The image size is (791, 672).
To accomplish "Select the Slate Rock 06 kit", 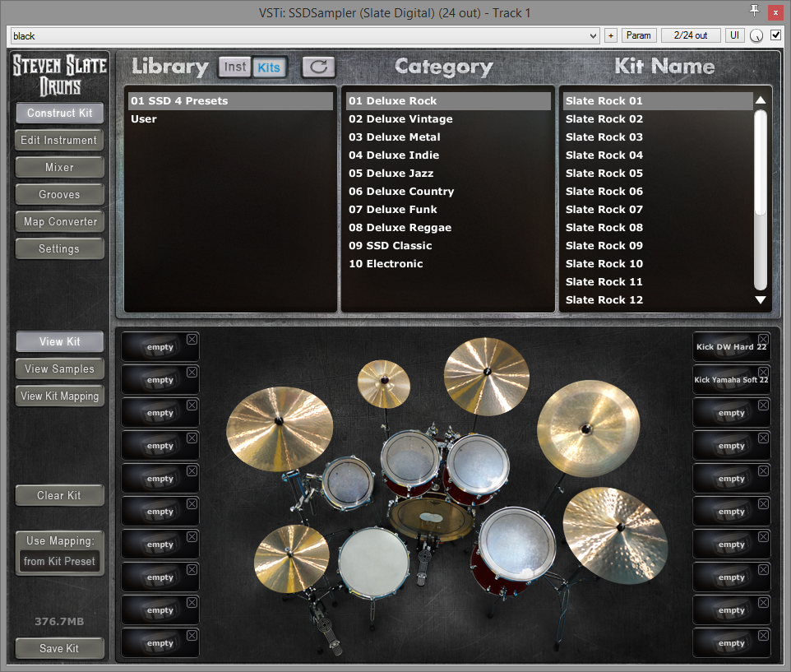I will pos(658,192).
